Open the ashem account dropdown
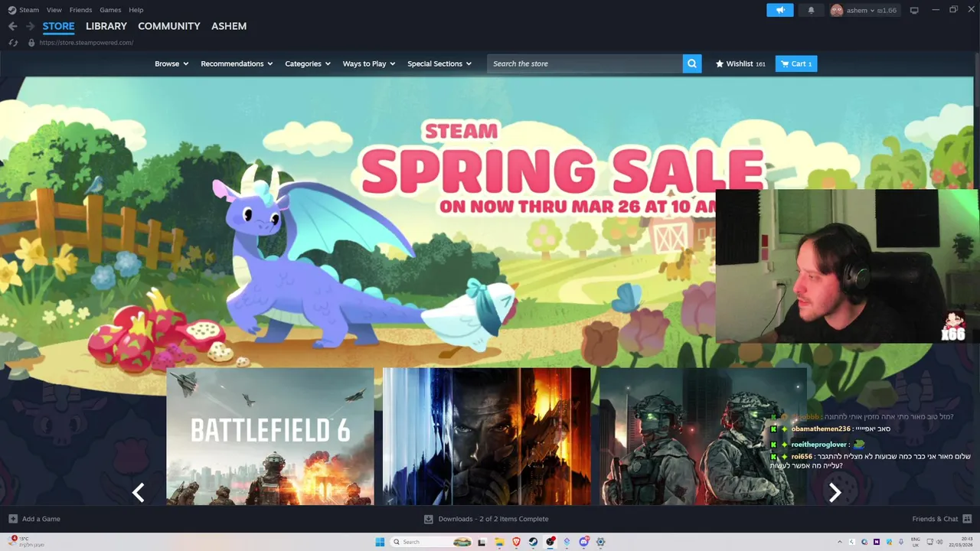This screenshot has height=551, width=980. (x=861, y=10)
